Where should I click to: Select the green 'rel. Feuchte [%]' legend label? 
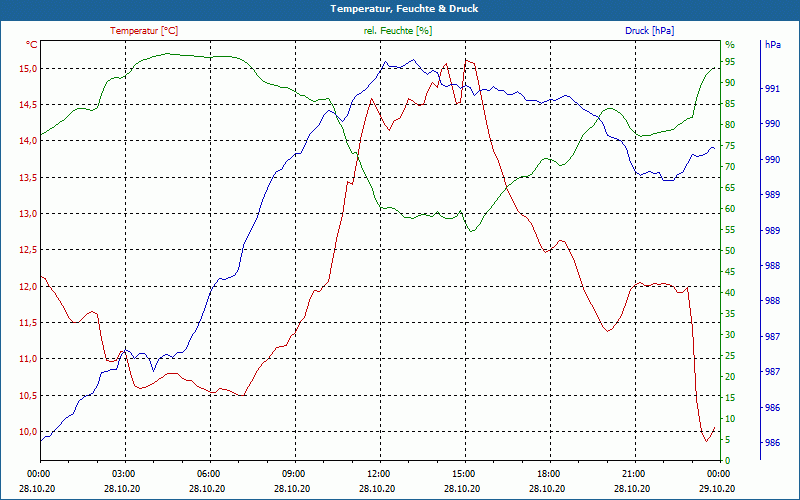397,31
